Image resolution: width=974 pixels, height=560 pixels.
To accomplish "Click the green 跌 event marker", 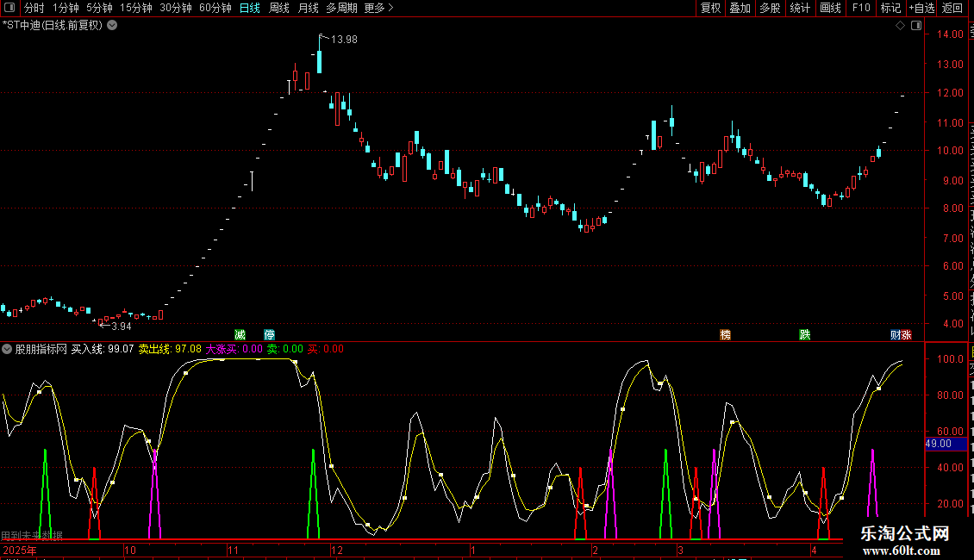I will click(804, 334).
